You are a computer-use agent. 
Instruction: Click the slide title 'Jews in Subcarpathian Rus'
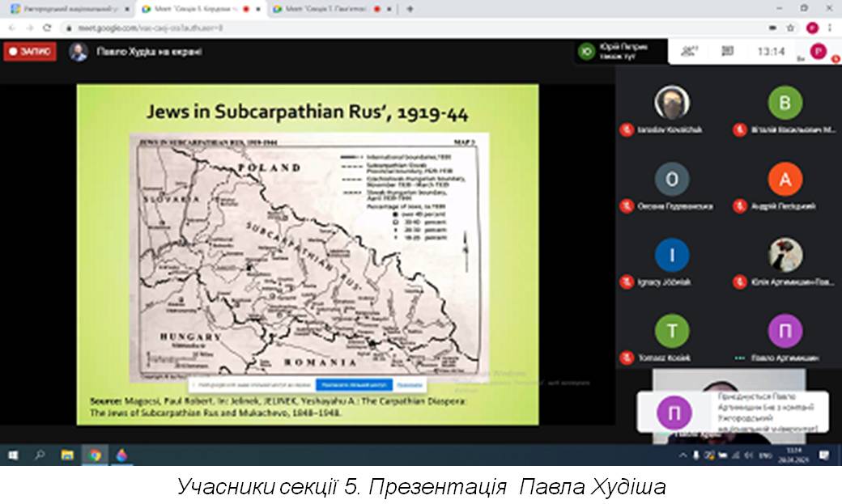coord(308,112)
